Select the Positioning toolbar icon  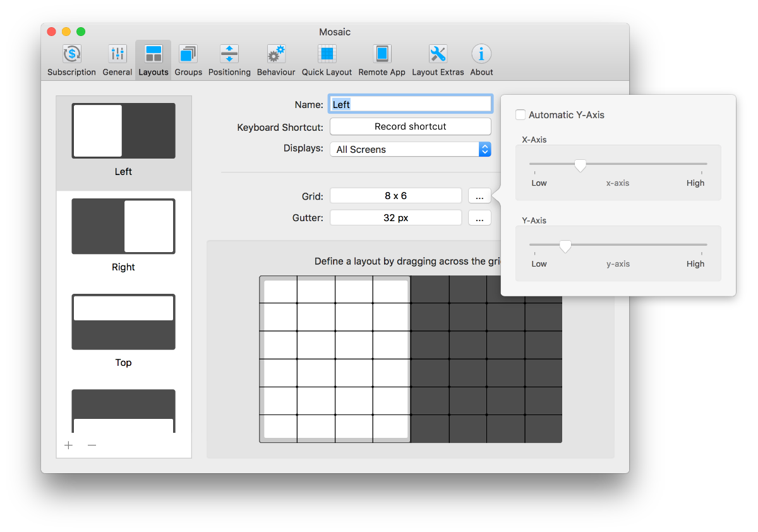pos(229,59)
